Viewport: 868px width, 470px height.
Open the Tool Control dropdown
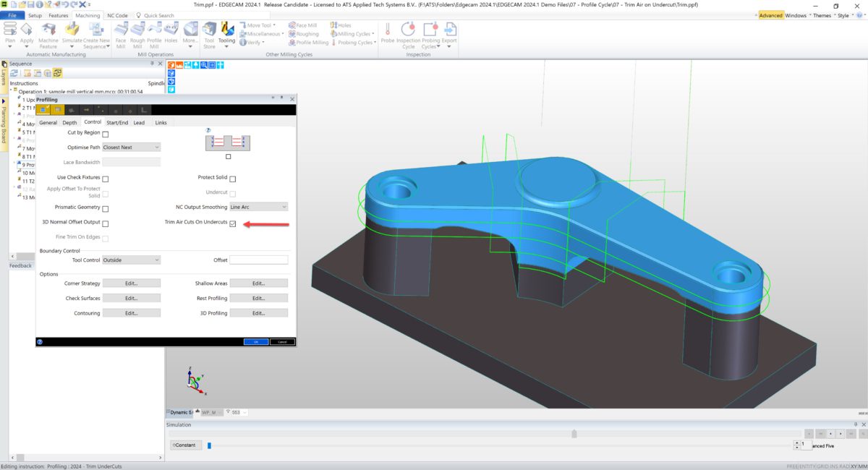coord(132,259)
